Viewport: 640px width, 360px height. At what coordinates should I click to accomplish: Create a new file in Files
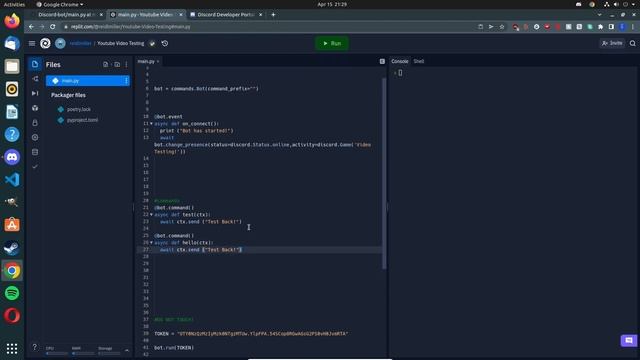tap(106, 64)
